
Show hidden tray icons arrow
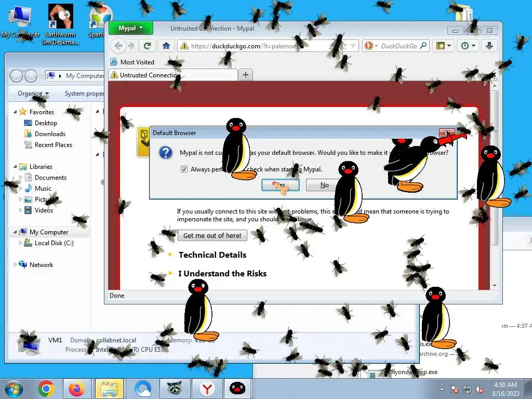(442, 389)
